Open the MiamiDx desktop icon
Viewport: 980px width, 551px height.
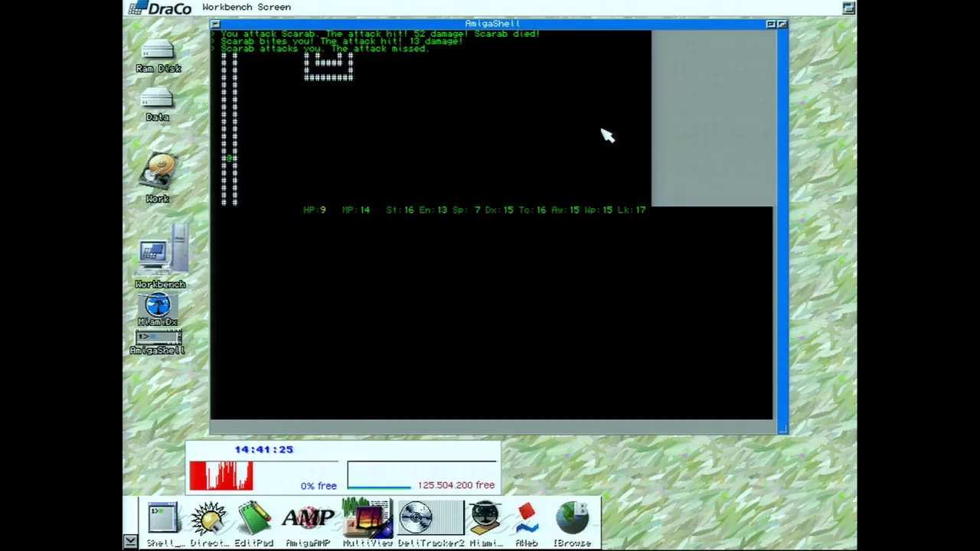coord(158,309)
